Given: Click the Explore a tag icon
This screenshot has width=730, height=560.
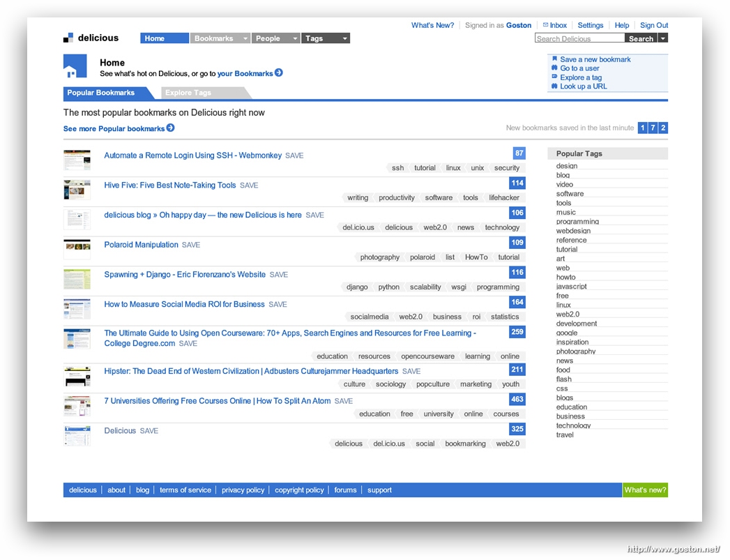Looking at the screenshot, I should (x=554, y=77).
